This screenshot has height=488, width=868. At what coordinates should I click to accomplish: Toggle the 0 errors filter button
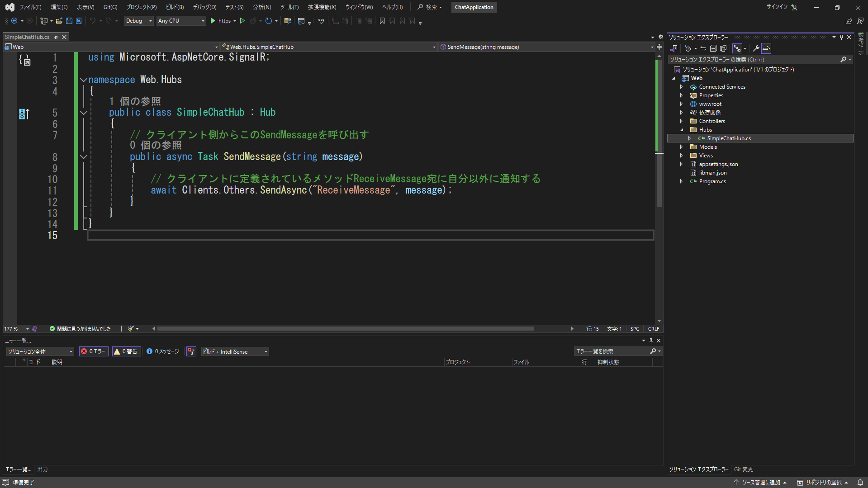(94, 351)
